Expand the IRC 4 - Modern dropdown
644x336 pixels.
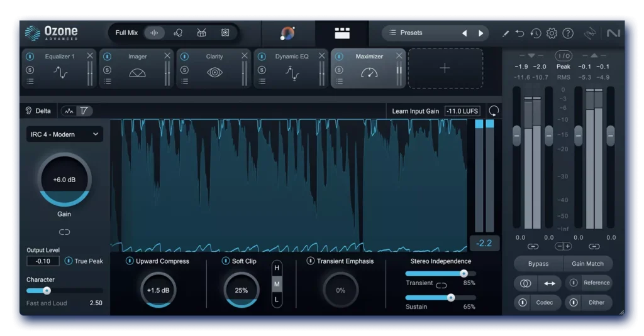(x=64, y=134)
